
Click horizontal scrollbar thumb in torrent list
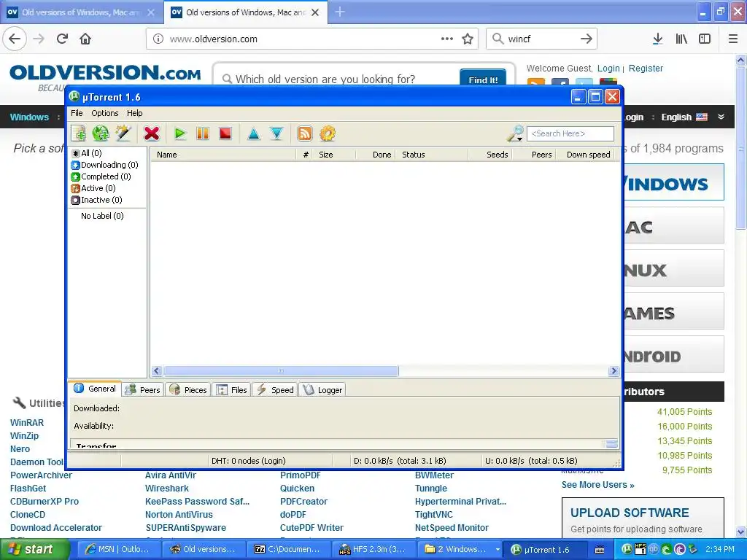tap(281, 371)
